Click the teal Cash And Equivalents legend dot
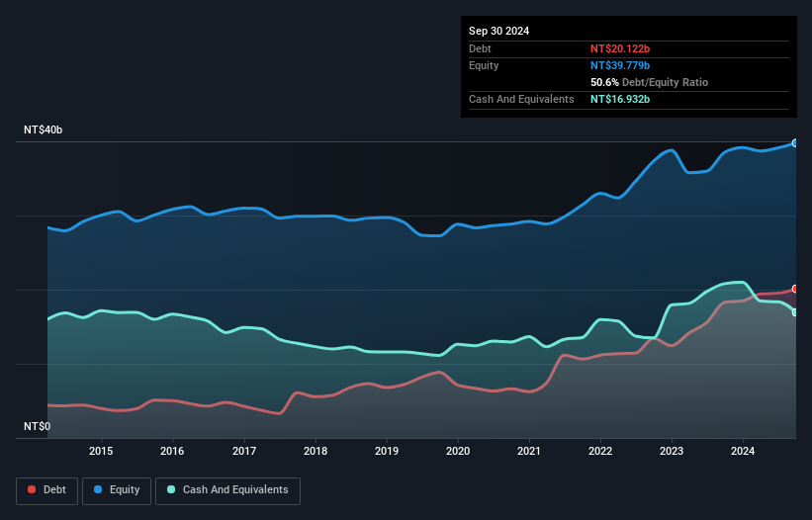Screen dimensions: 812x520 [171, 489]
